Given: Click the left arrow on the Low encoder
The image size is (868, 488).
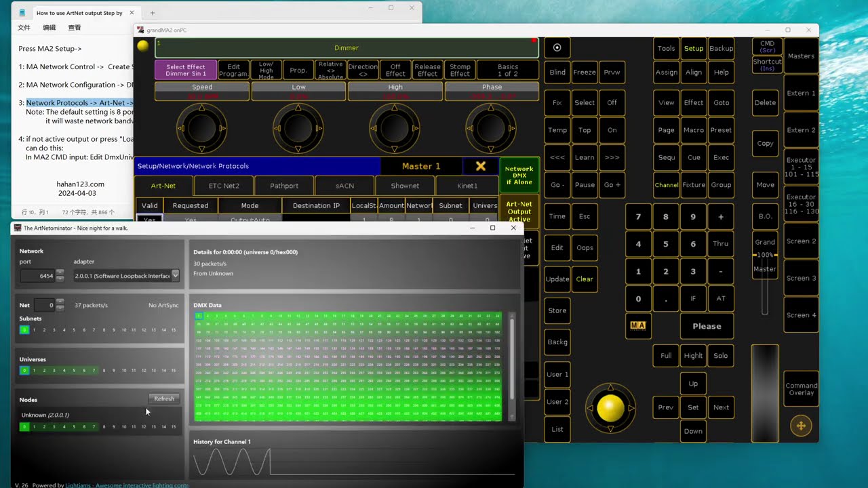Looking at the screenshot, I should [278, 127].
